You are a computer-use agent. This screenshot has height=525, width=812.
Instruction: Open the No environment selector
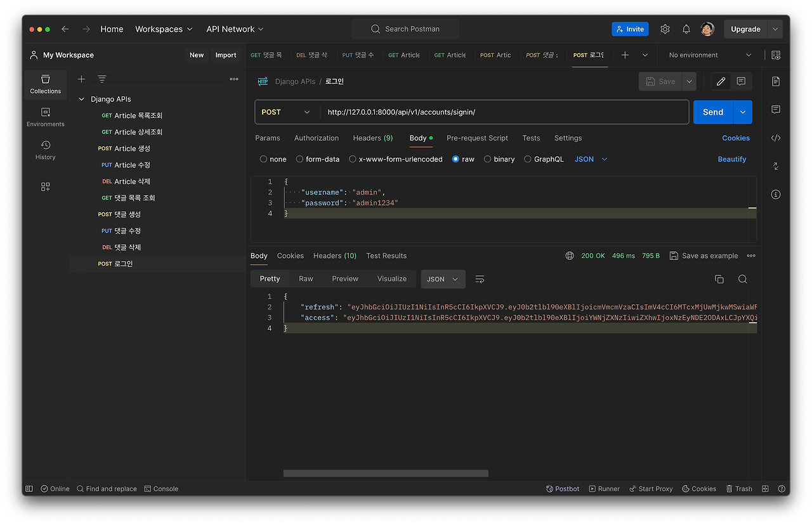(x=710, y=55)
